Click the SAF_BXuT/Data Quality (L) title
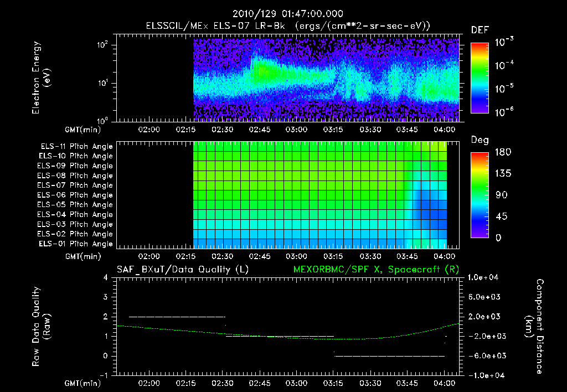 tap(183, 270)
